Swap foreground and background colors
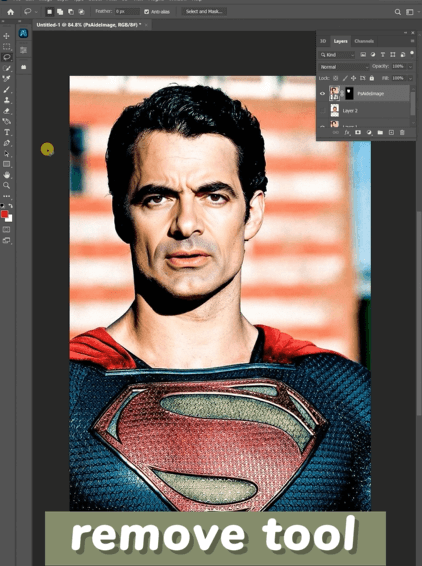This screenshot has width=422, height=566. [10, 206]
